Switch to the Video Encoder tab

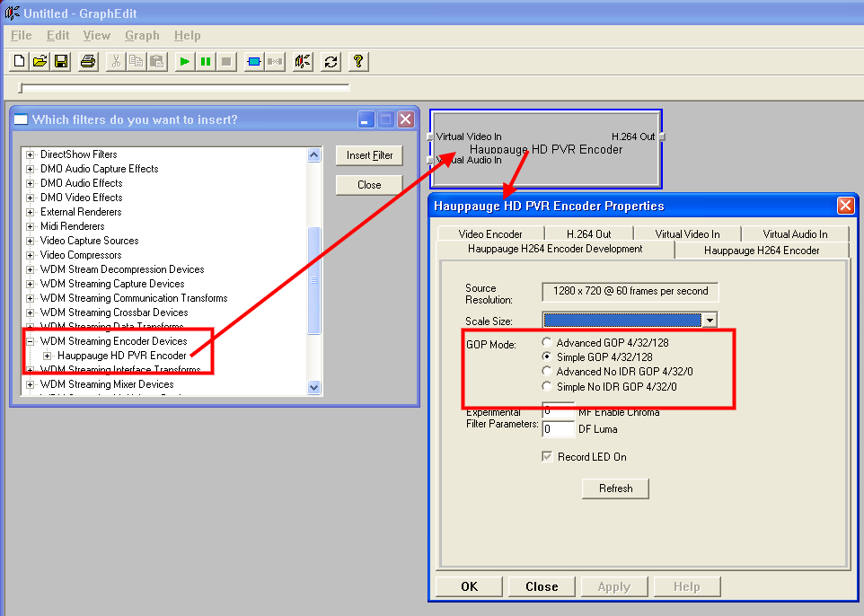coord(490,234)
